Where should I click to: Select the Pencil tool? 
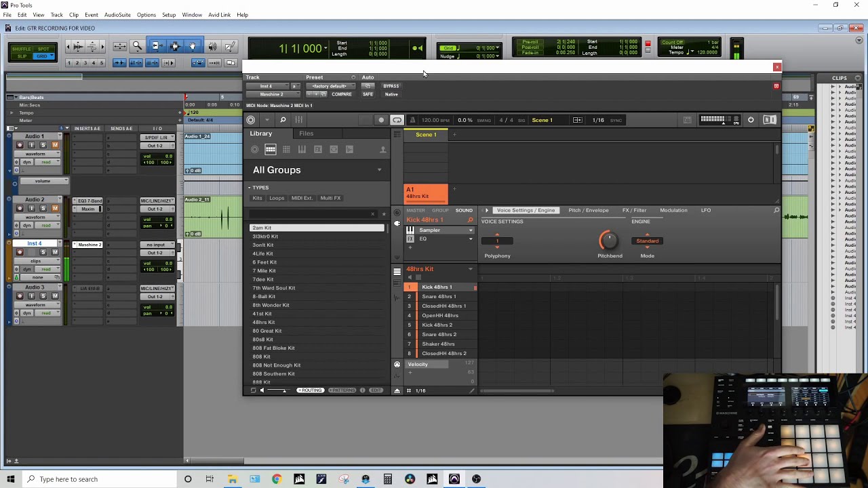tap(230, 46)
